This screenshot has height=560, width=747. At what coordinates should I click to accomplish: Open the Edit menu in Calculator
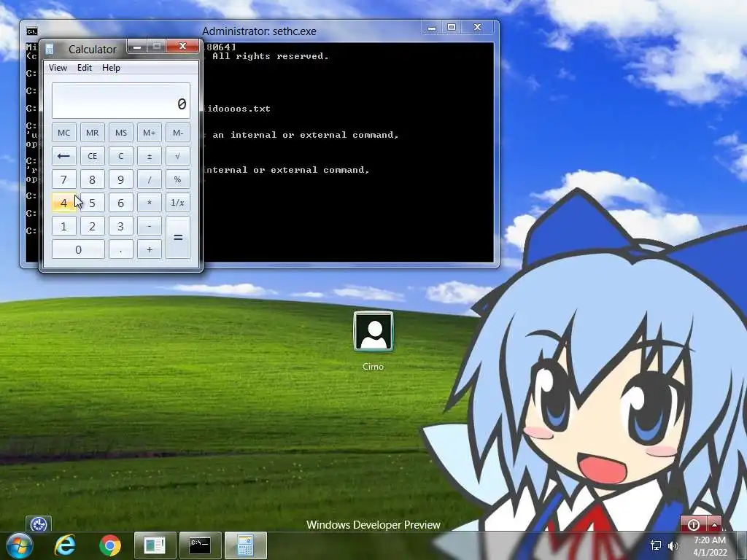tap(85, 68)
